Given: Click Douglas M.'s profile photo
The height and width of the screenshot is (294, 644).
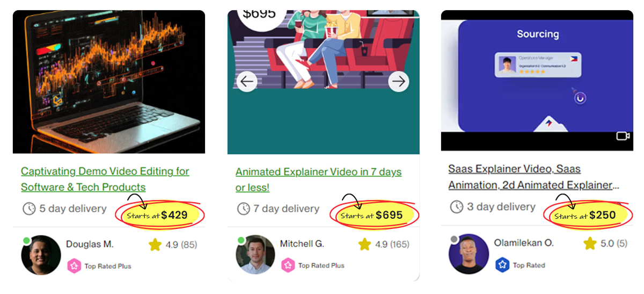Looking at the screenshot, I should pyautogui.click(x=41, y=255).
